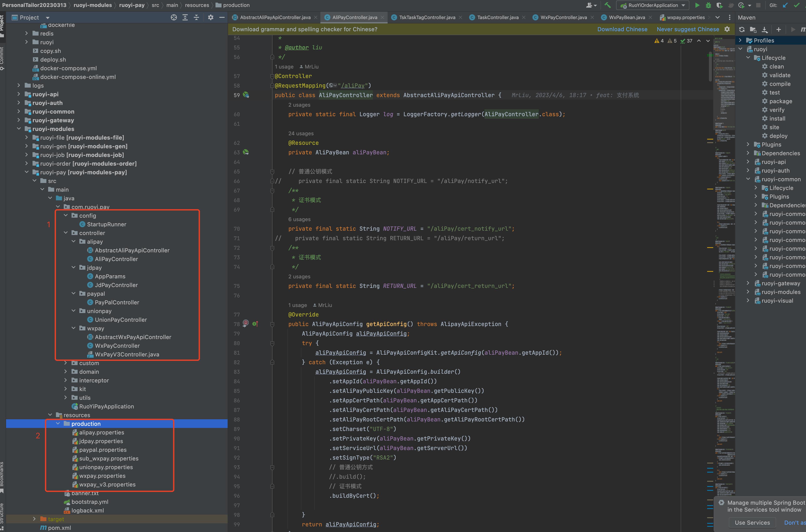The height and width of the screenshot is (532, 806).
Task: Click Maven add project plus icon
Action: click(x=778, y=29)
